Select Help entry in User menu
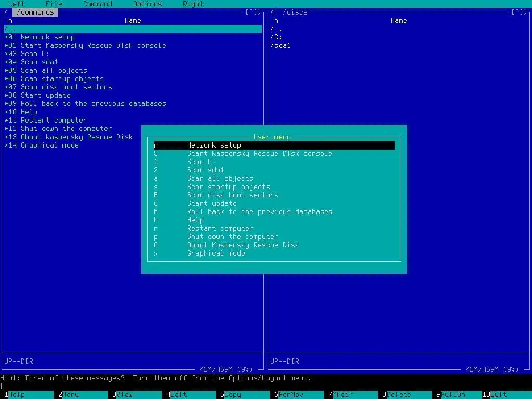Viewport: 532px width, 399px height. [274, 220]
